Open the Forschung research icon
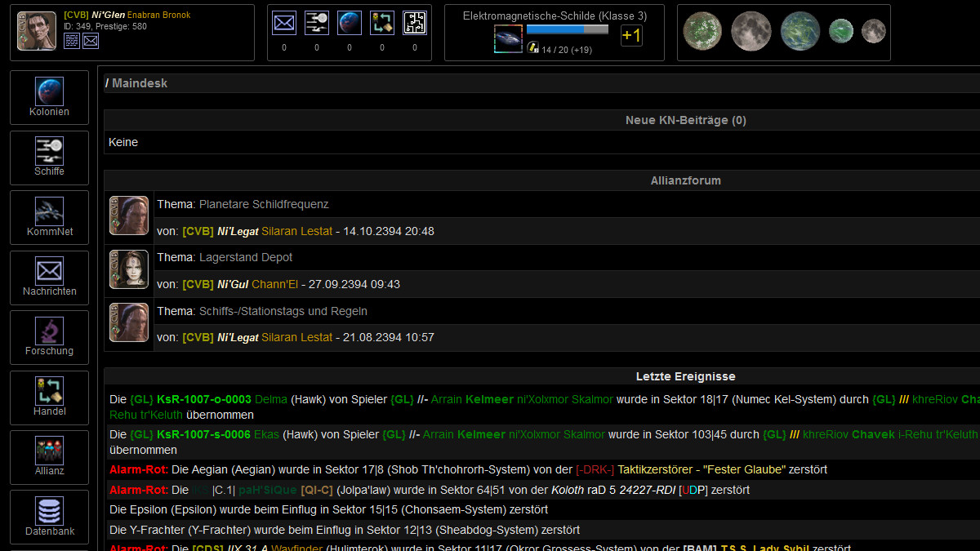The image size is (980, 551). (49, 330)
